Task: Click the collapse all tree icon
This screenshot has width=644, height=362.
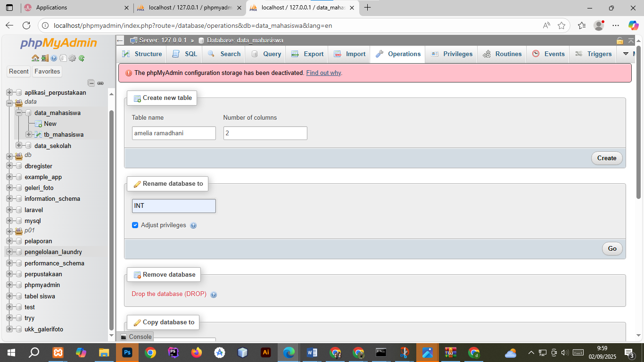Action: 91,83
